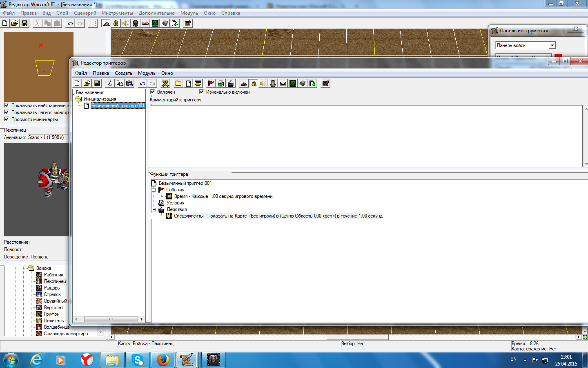This screenshot has height=368, width=588.
Task: Click trigger tree horizontal scrollbar thumb
Action: 111,319
